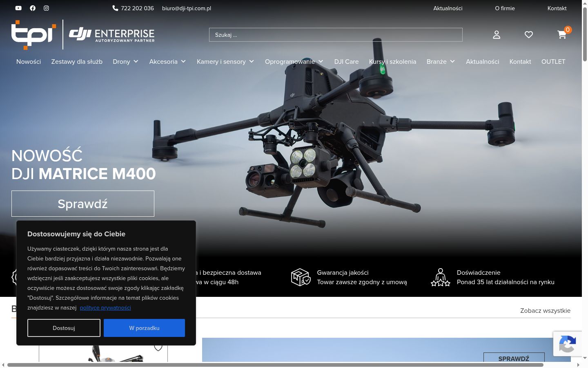Screen dimensions: 588x368
Task: Open Zestawy dla służb menu item
Action: [77, 62]
